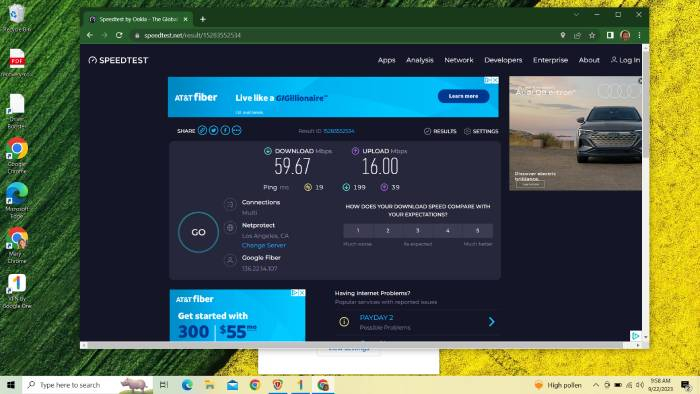Click the upload latency purple icon
Image resolution: width=700 pixels, height=394 pixels.
tap(384, 187)
